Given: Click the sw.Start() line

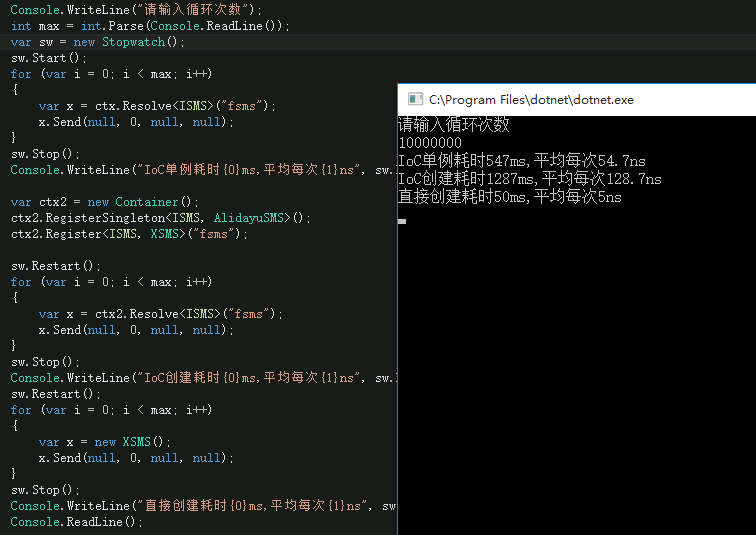Looking at the screenshot, I should pos(49,58).
